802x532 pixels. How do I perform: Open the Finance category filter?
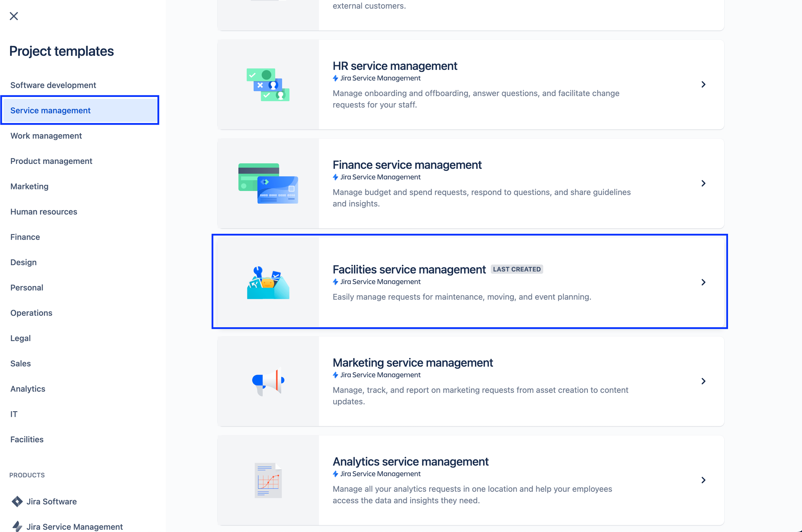pos(25,236)
